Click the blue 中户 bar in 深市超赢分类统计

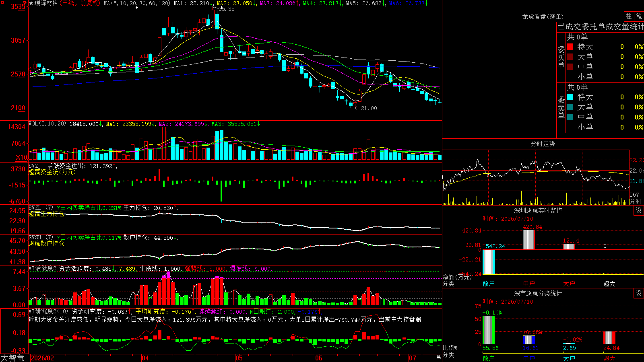pos(528,340)
